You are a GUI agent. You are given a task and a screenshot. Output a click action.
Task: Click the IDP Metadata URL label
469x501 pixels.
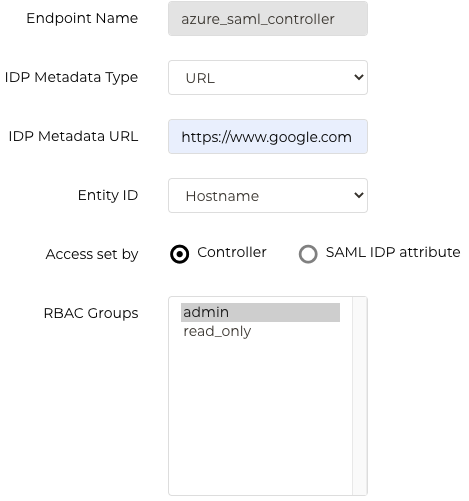pyautogui.click(x=73, y=136)
